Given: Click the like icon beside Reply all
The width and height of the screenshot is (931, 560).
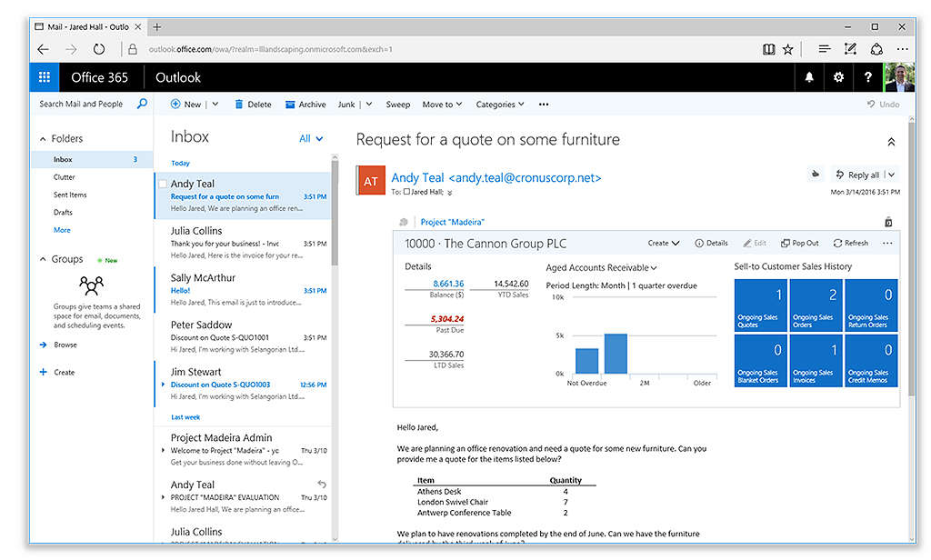Looking at the screenshot, I should coord(816,174).
